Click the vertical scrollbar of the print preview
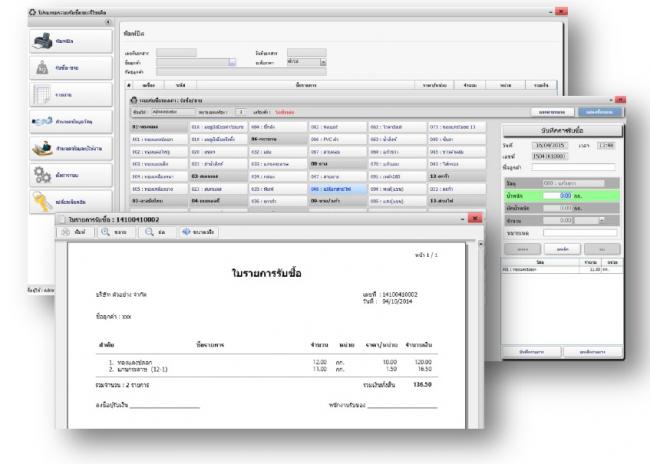 coord(480,334)
